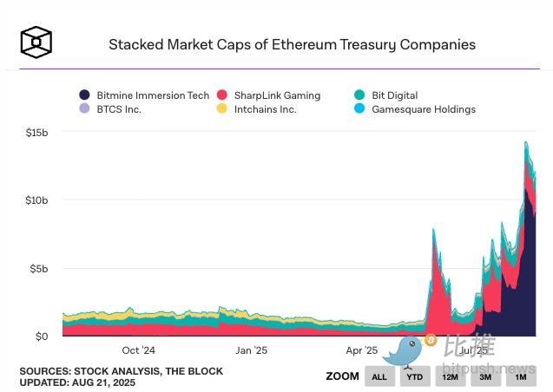Click the Apr '25 x-axis label
This screenshot has height=392, width=553.
pos(362,350)
